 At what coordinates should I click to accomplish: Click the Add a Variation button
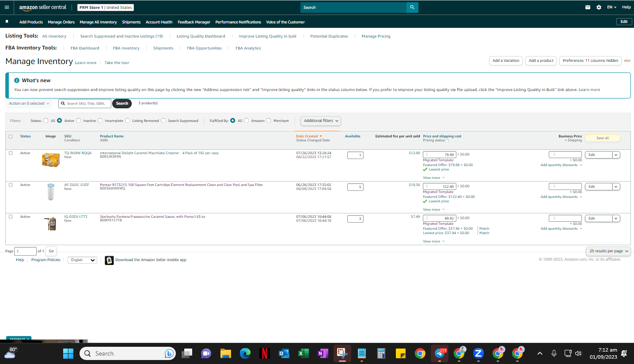coord(506,61)
